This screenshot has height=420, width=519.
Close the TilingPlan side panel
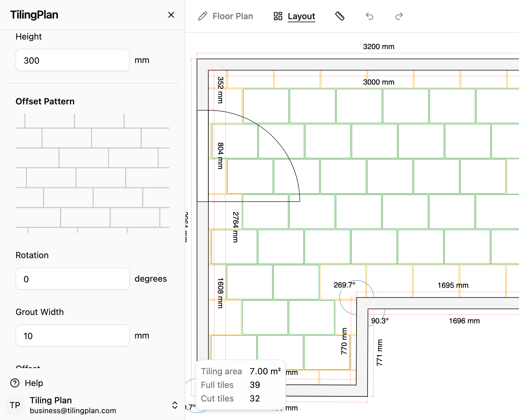(x=171, y=15)
